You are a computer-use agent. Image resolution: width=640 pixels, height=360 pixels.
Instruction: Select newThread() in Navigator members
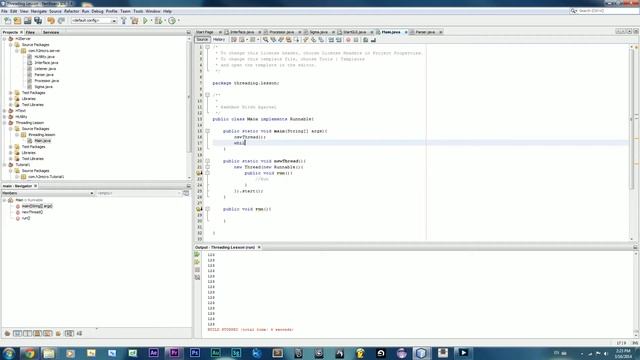coord(32,212)
